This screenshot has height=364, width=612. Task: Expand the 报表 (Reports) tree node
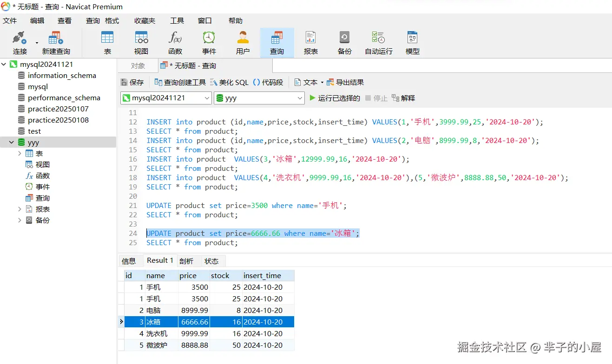coord(20,209)
